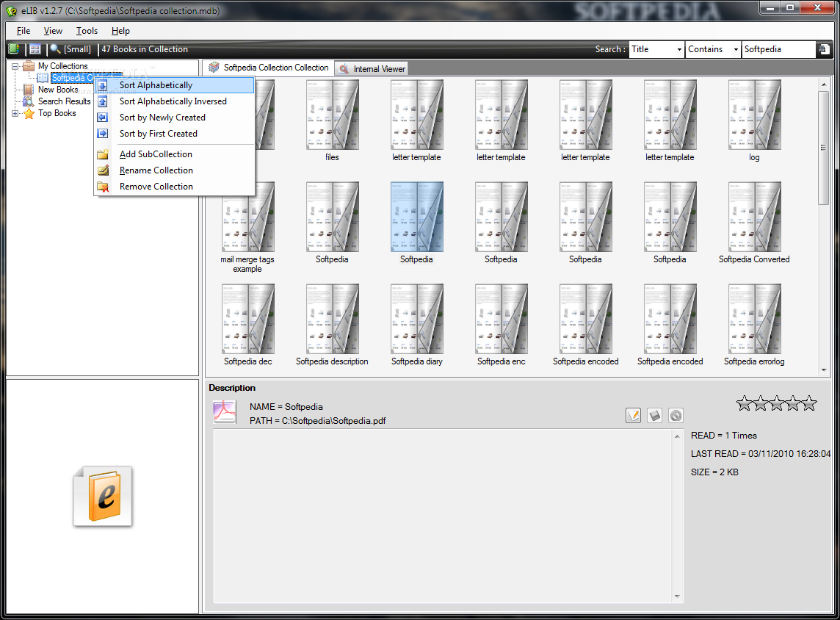Click the Softpedia Collection tab books icon
The height and width of the screenshot is (620, 840).
pyautogui.click(x=214, y=67)
